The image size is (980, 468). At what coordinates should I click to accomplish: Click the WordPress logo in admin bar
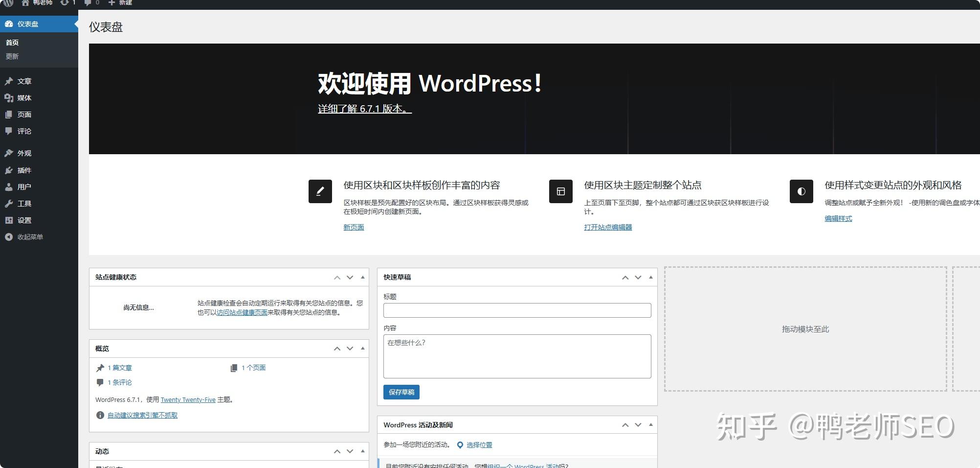(7, 4)
